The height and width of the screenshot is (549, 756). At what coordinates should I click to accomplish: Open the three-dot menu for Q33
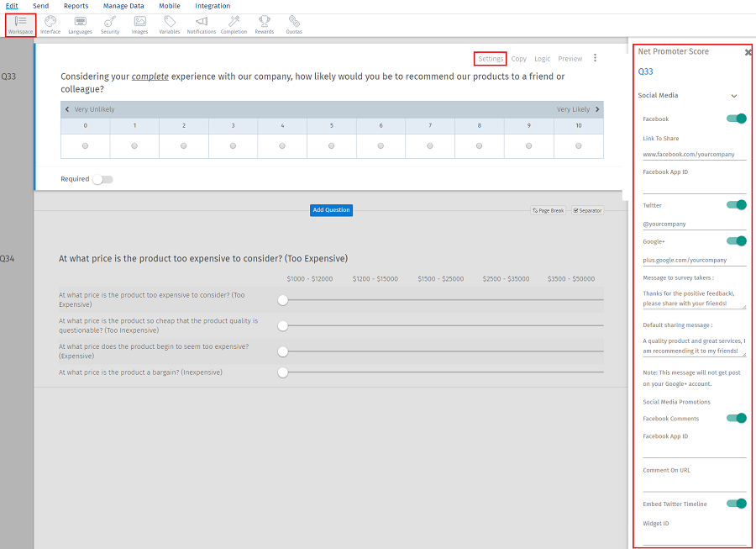[x=595, y=56]
